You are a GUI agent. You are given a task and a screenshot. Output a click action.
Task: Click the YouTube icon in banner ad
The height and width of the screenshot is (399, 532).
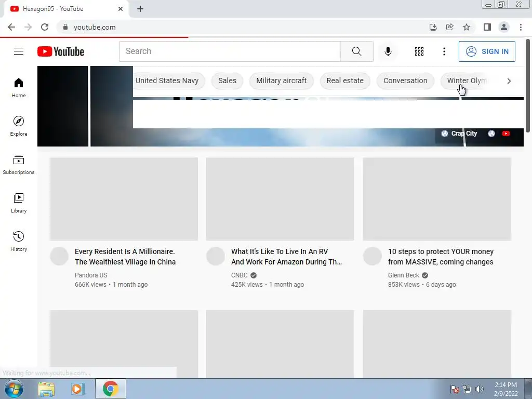tap(506, 134)
